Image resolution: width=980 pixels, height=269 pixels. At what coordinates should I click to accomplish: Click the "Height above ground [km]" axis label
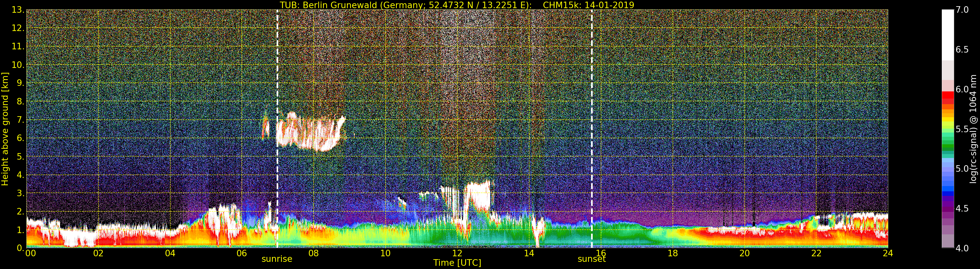[x=5, y=129]
